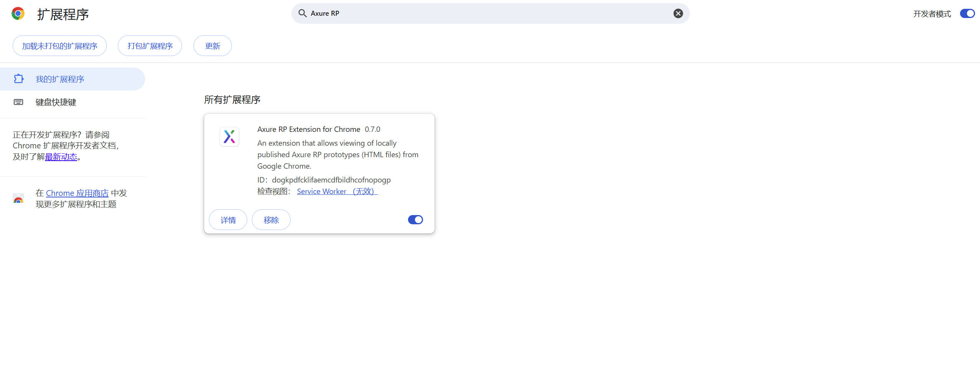Click the 开发者模式 label
980x383 pixels.
click(x=932, y=14)
